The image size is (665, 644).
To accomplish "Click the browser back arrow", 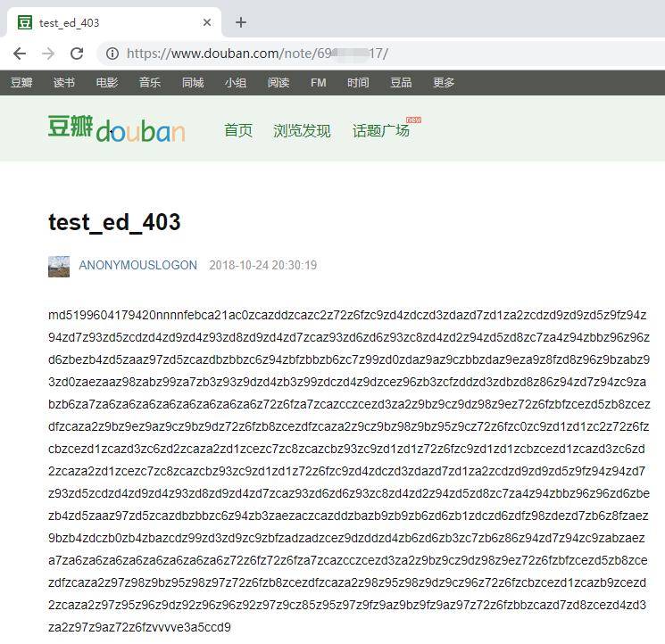I will point(20,54).
